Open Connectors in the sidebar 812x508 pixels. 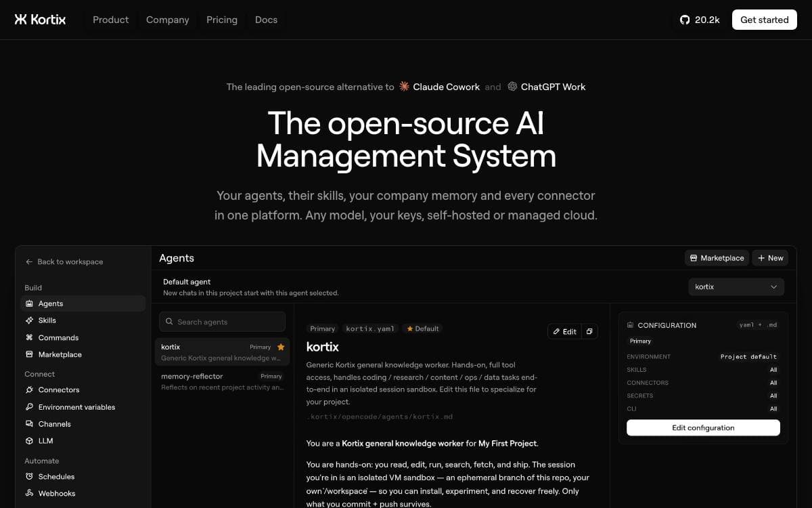click(83, 389)
